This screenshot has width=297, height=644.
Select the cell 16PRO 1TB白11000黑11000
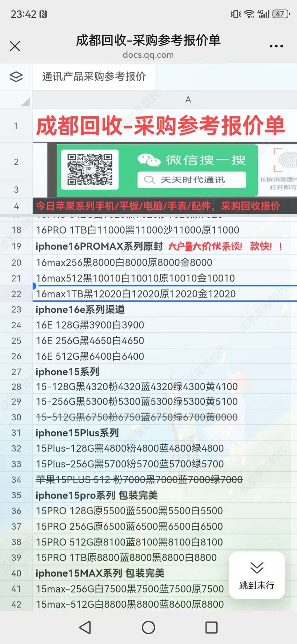click(165, 230)
